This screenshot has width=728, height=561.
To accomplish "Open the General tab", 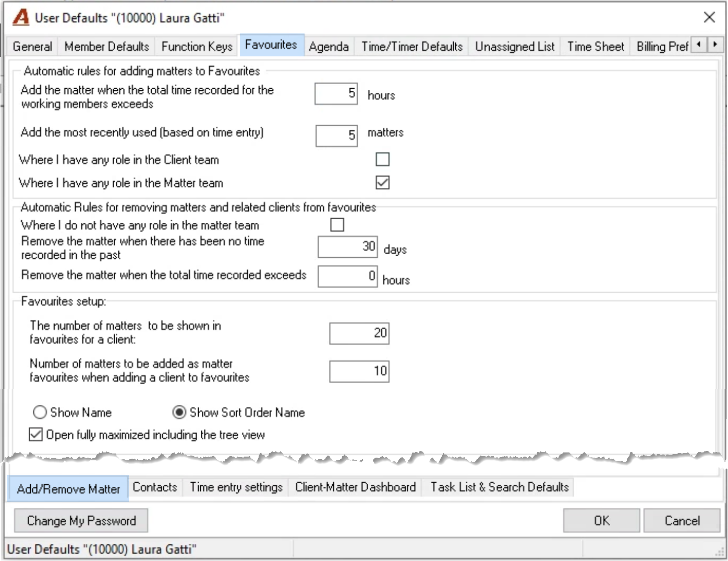I will pyautogui.click(x=32, y=46).
